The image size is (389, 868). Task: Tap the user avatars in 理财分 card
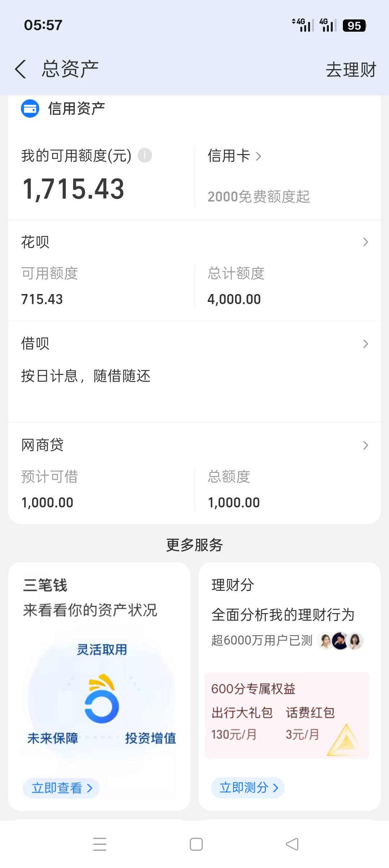(340, 641)
